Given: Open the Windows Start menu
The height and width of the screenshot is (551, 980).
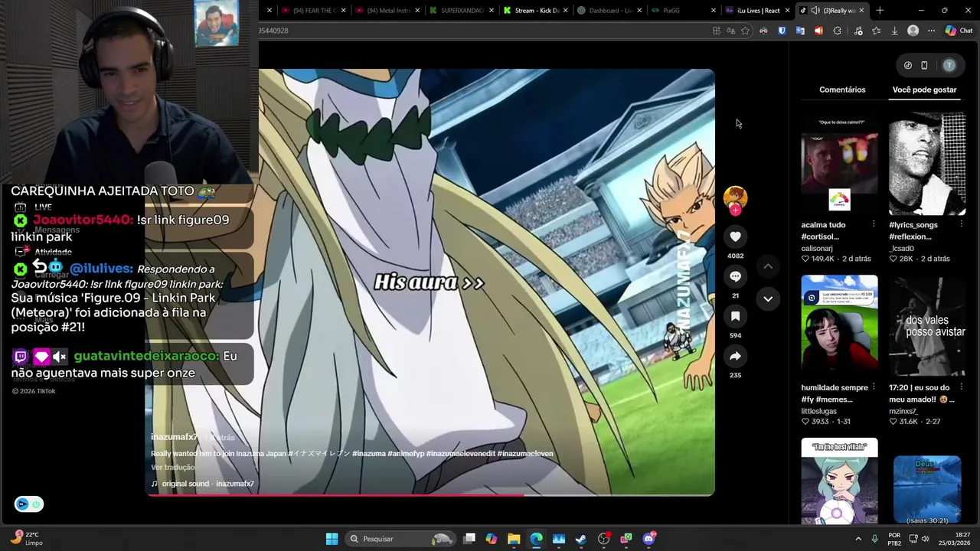Looking at the screenshot, I should click(x=332, y=539).
